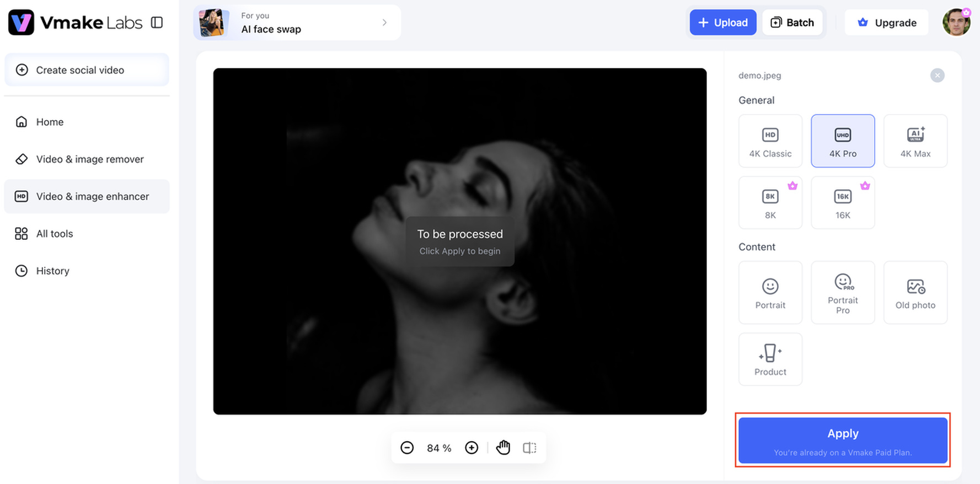Choose Portrait content mode
This screenshot has height=484, width=980.
click(x=770, y=293)
